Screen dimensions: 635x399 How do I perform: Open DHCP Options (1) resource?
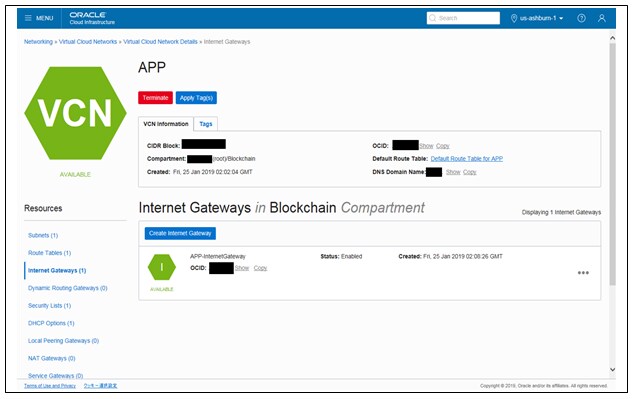51,323
